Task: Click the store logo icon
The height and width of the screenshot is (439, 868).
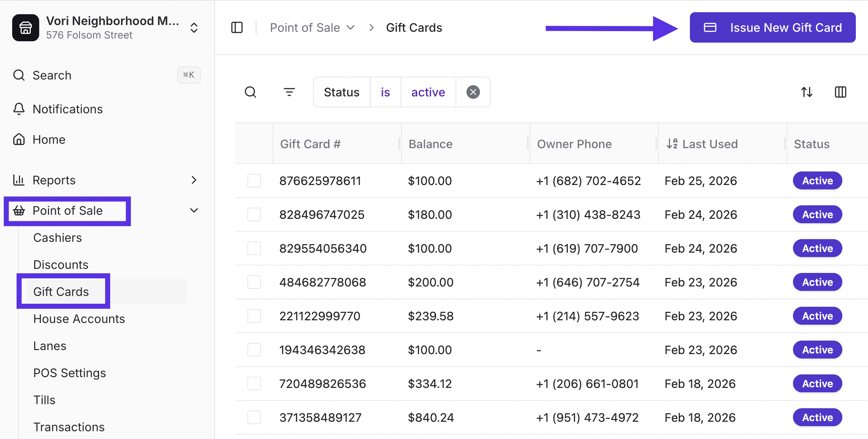Action: [26, 28]
